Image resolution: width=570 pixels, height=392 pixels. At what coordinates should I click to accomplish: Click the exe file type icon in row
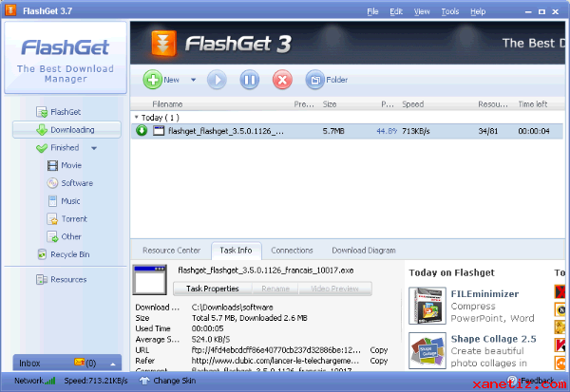159,131
